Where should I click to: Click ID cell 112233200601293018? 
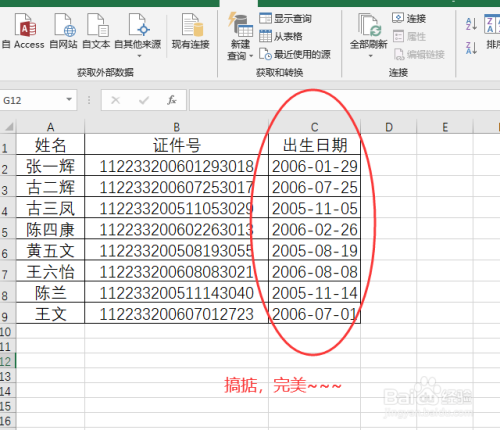(177, 166)
